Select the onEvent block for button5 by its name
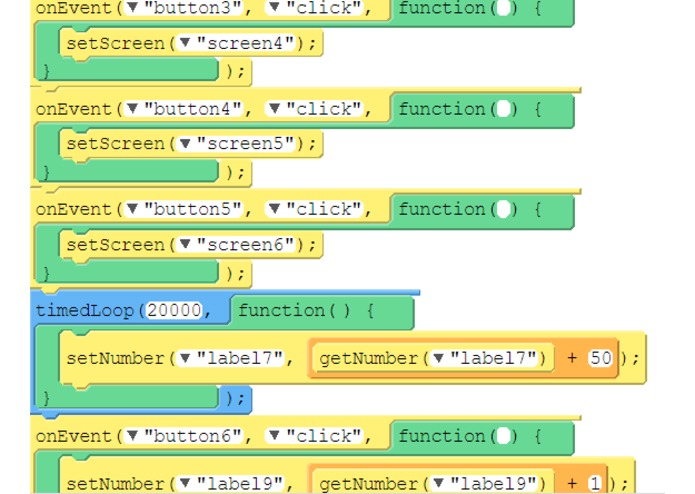The height and width of the screenshot is (494, 695). 74,209
